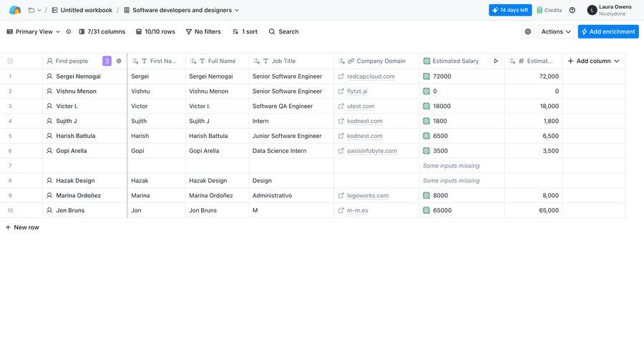
Task: Click the Company Domain column header
Action: point(376,61)
